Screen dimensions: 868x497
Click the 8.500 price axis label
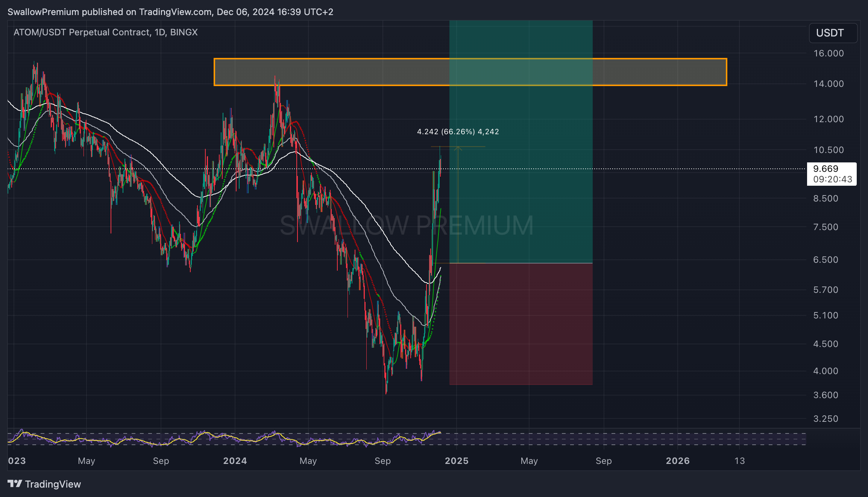coord(826,198)
